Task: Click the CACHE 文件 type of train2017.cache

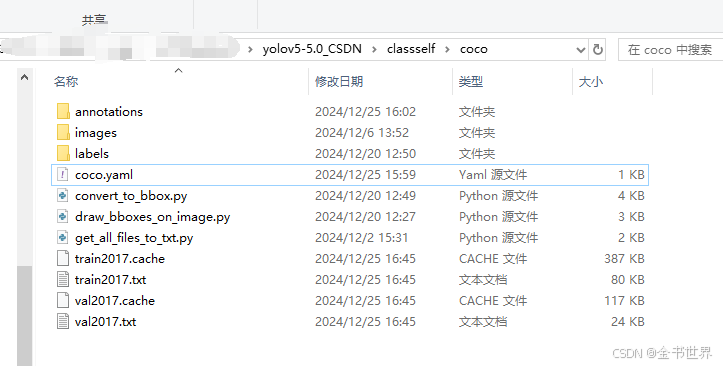Action: (493, 259)
